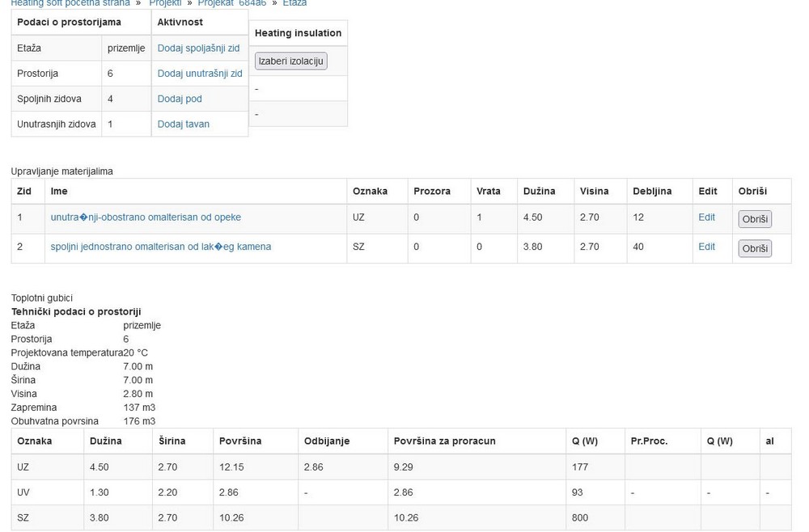This screenshot has width=809, height=532.
Task: Follow the 'Dodaj pod' link
Action: pos(180,99)
